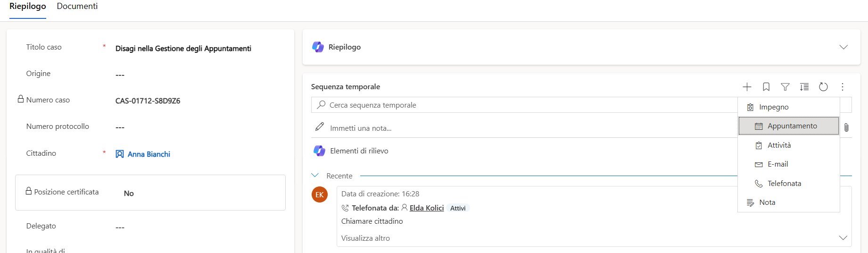Choose Telefonata in the activity menu
Image resolution: width=868 pixels, height=253 pixels.
coord(784,183)
